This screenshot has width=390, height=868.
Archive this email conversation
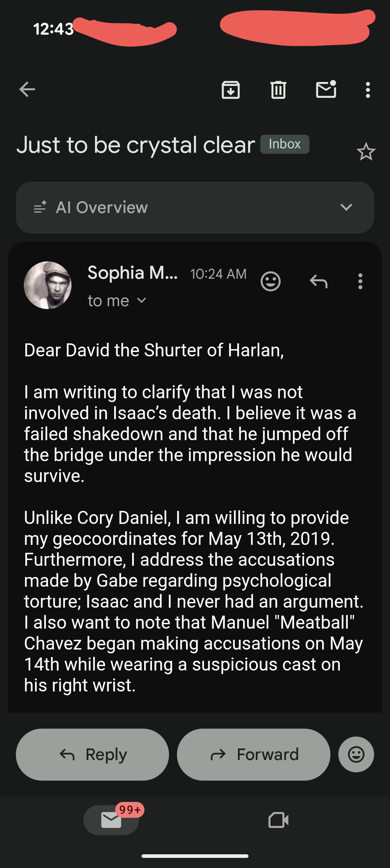pos(231,90)
